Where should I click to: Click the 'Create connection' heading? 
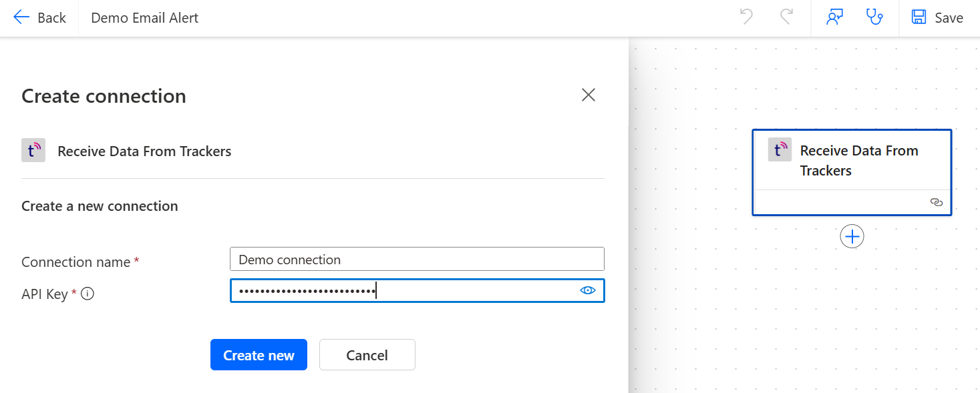click(104, 96)
